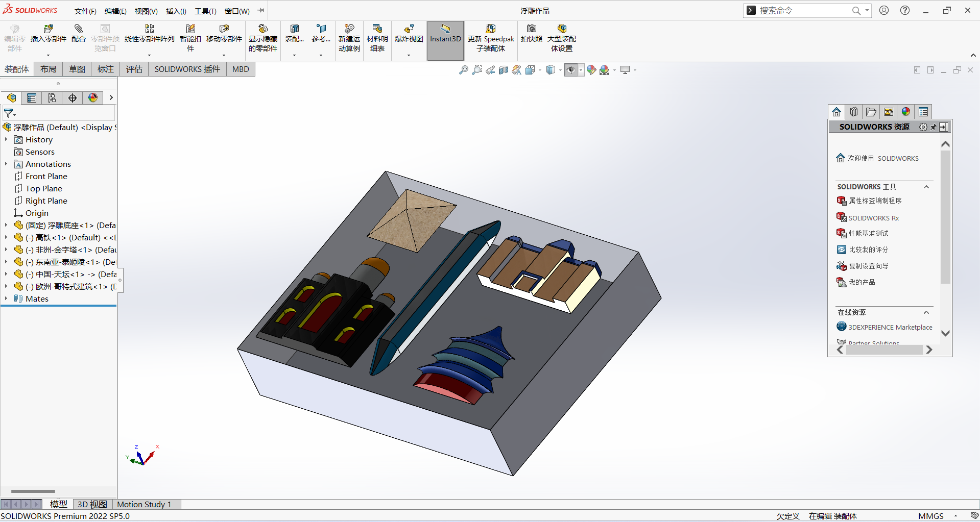Open 复制设置向导 link
980x522 pixels.
863,266
